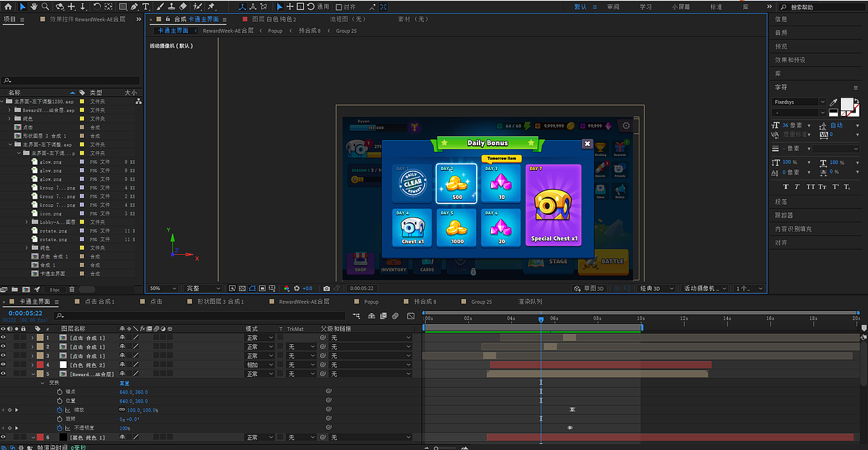Screen dimensions: 868x450
Task: Select the 小屏幕 workspace
Action: pos(682,7)
